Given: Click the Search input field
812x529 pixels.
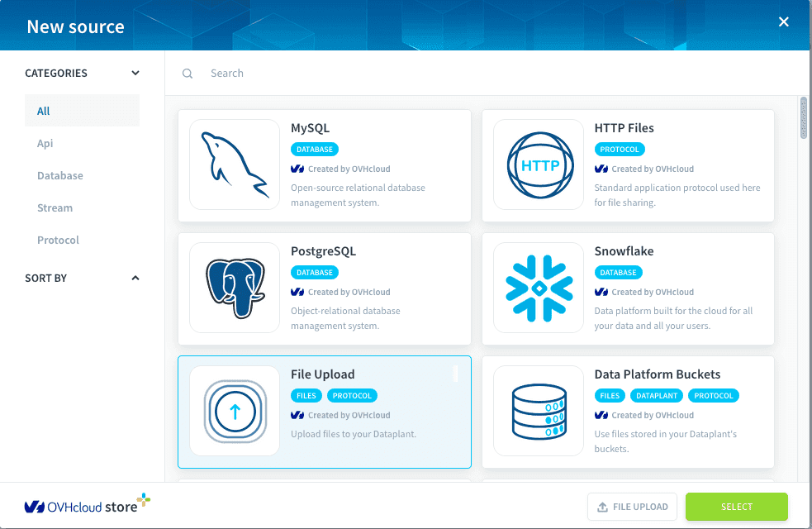Looking at the screenshot, I should click(x=487, y=74).
